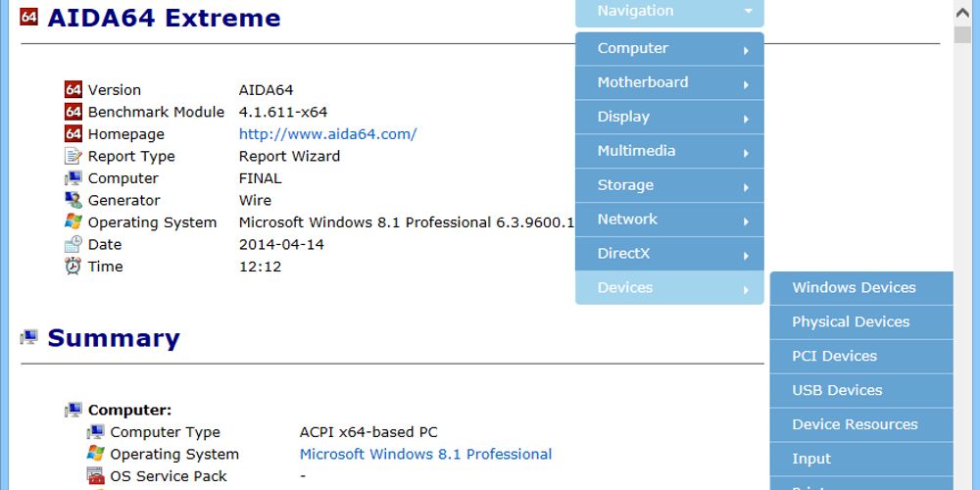Open the Navigation dropdown

669,11
